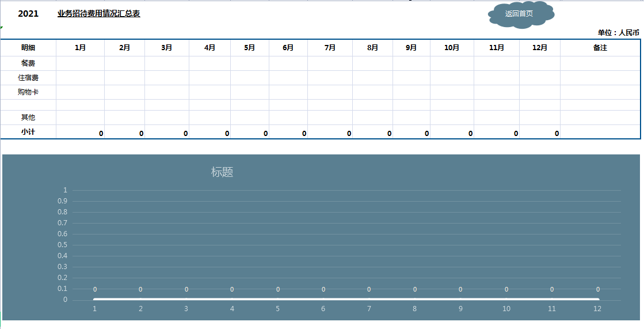Click the 小计 total under 6月

pyautogui.click(x=288, y=132)
